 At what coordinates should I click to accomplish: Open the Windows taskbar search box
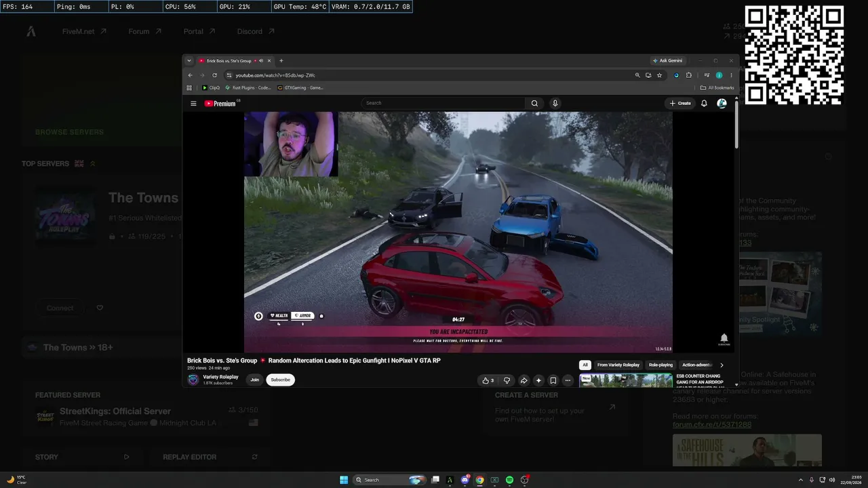point(390,480)
